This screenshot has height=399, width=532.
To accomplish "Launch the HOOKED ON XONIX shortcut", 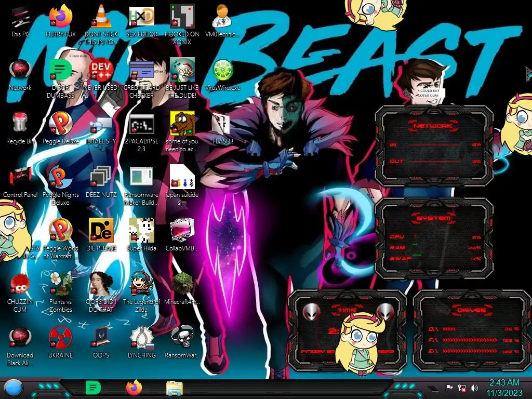I will point(182,24).
